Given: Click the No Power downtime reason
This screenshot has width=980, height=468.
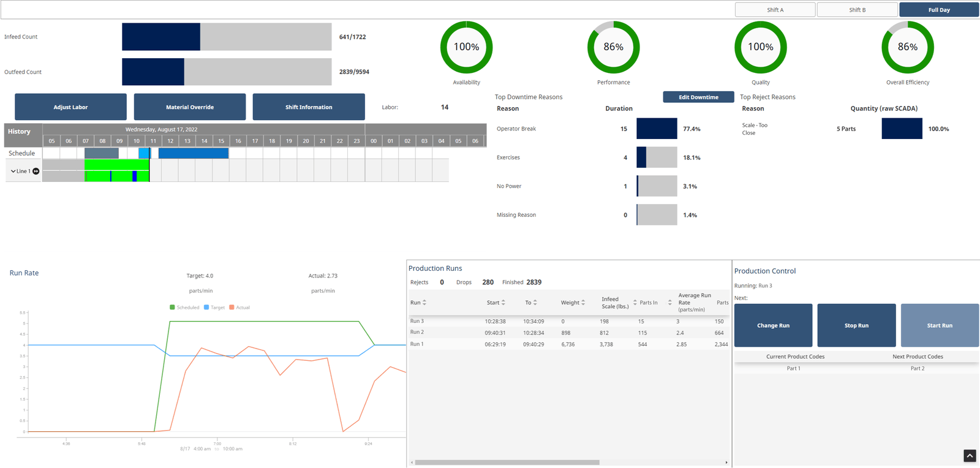Looking at the screenshot, I should coord(509,186).
